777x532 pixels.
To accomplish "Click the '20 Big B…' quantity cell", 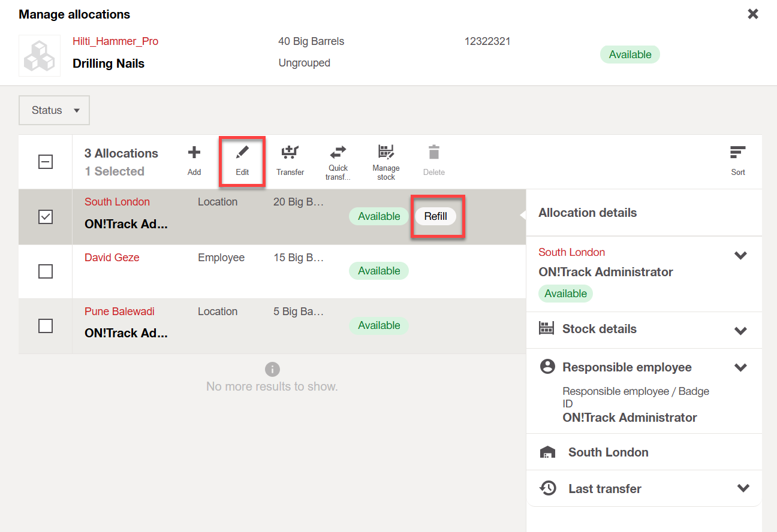I will 299,202.
